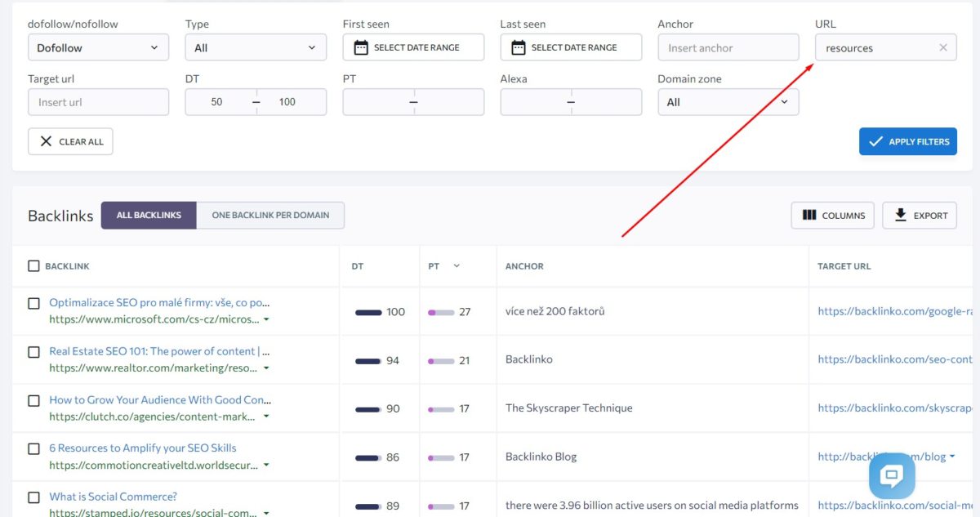This screenshot has height=517, width=980.
Task: Click the Export download icon
Action: 902,215
